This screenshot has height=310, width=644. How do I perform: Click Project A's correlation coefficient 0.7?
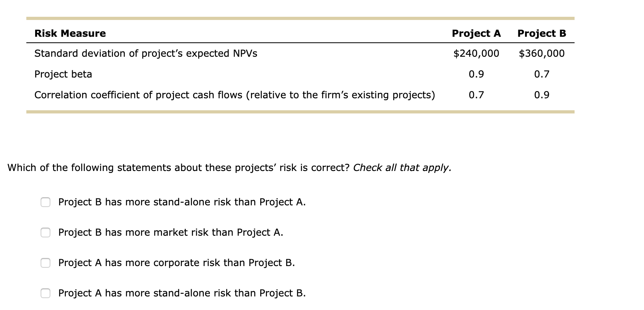pyautogui.click(x=476, y=95)
